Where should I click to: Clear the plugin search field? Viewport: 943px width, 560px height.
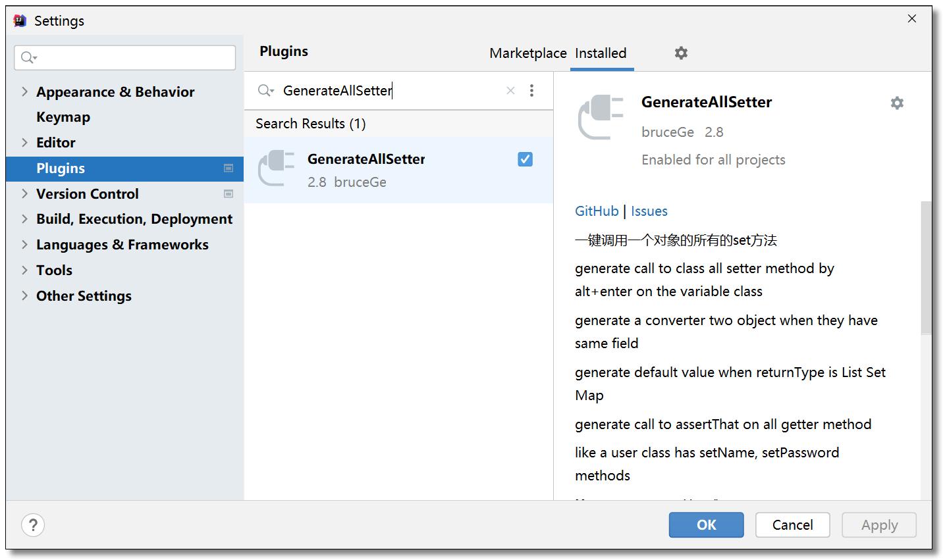(x=510, y=91)
